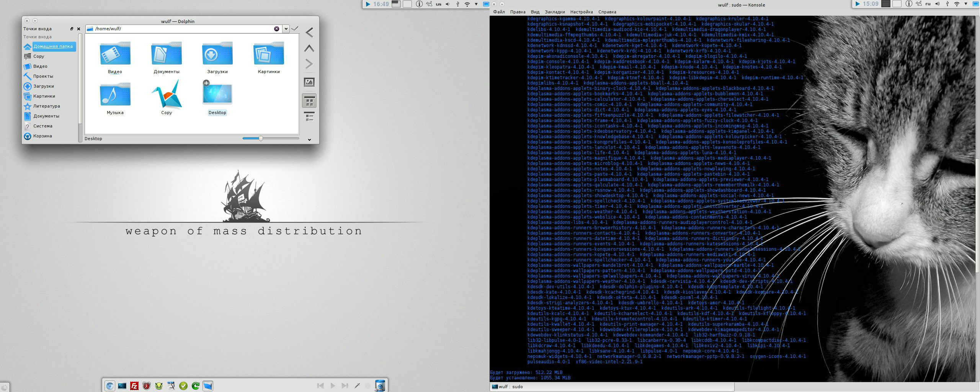
Task: Open Файл menu in Konsole
Action: (499, 12)
